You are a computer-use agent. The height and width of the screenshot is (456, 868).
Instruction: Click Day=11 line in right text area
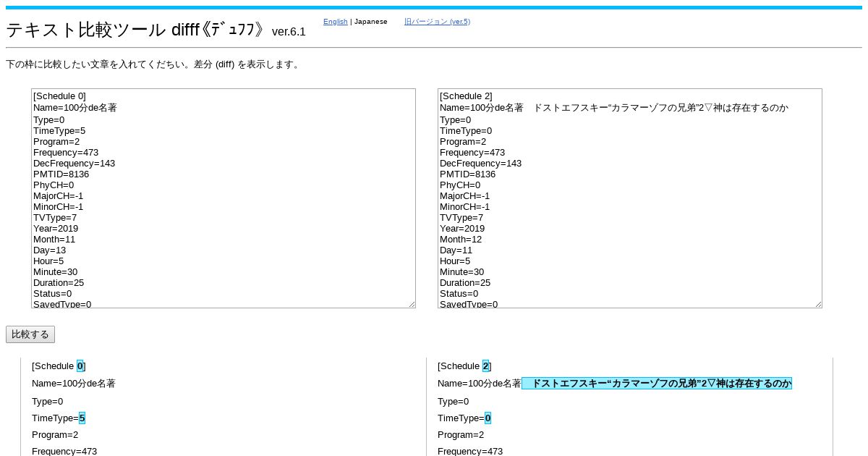click(456, 250)
